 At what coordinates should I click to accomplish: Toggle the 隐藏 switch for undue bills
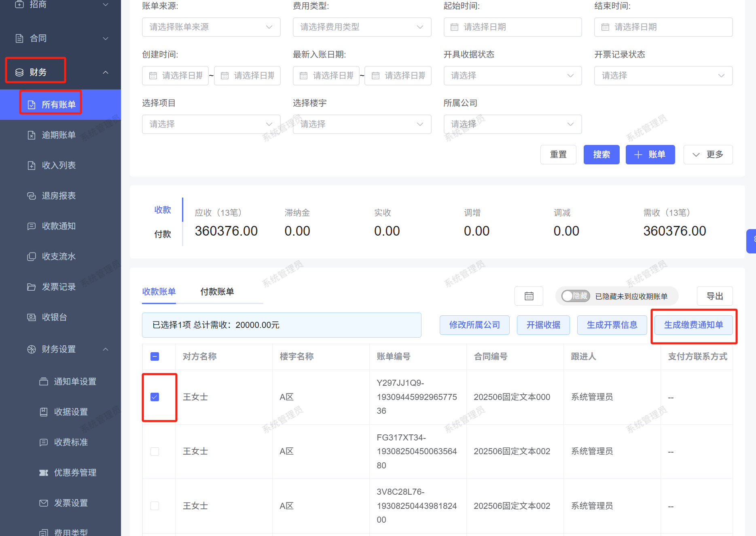click(x=576, y=296)
